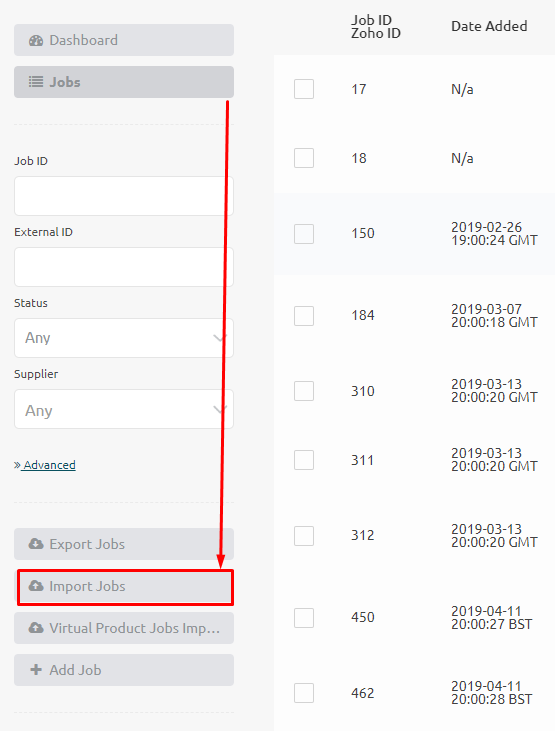
Task: Click the Export Jobs cloud icon
Action: (x=36, y=544)
